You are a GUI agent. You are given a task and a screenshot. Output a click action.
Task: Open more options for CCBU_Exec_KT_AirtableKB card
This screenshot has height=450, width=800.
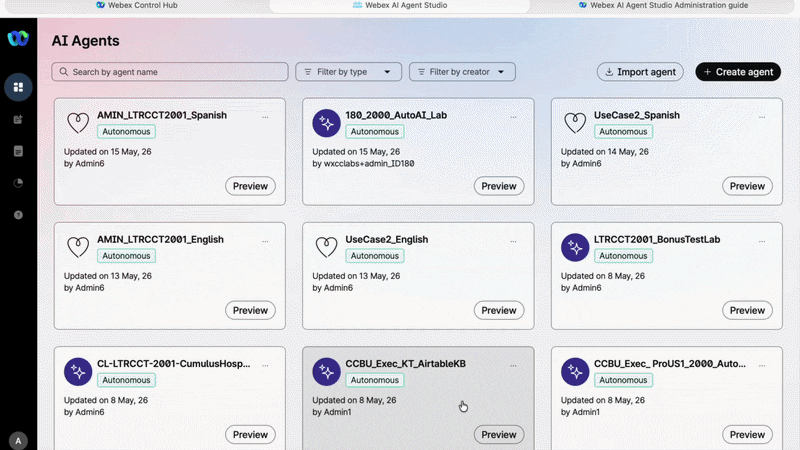point(513,366)
